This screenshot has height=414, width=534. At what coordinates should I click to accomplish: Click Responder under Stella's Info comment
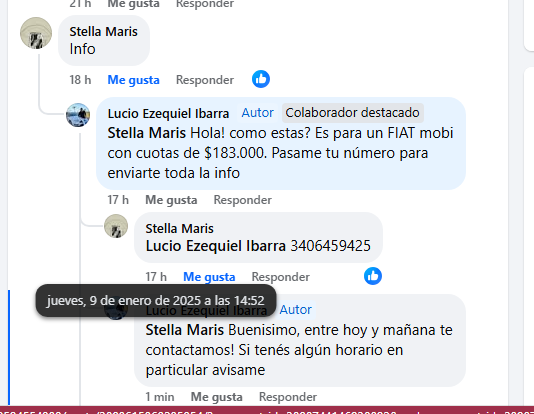205,80
